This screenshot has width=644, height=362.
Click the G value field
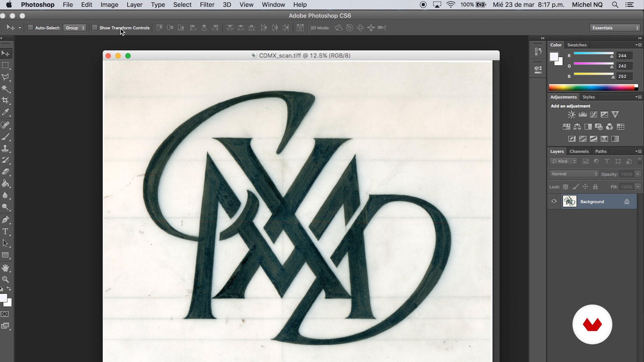coord(624,66)
